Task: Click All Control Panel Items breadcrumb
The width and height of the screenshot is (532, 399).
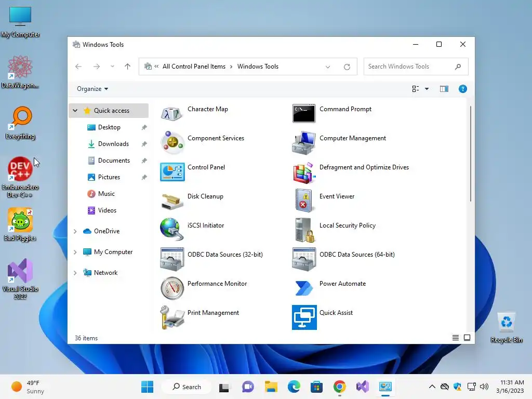Action: click(x=194, y=66)
